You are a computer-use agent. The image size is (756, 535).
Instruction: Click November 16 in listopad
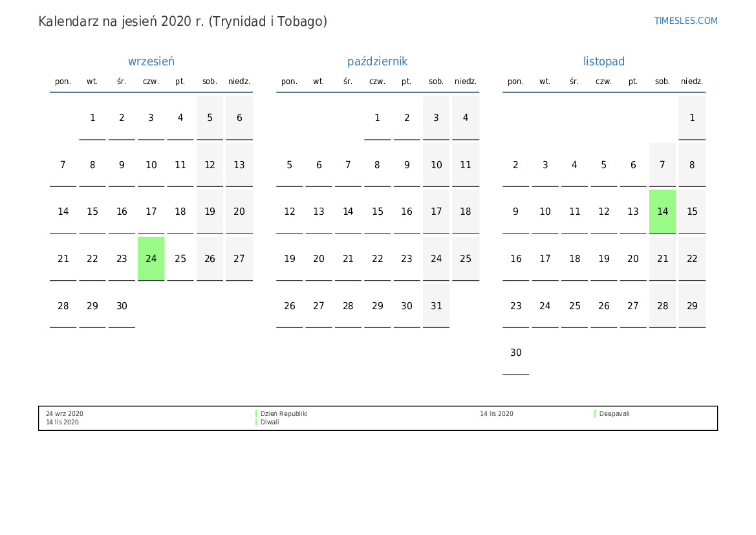515,259
